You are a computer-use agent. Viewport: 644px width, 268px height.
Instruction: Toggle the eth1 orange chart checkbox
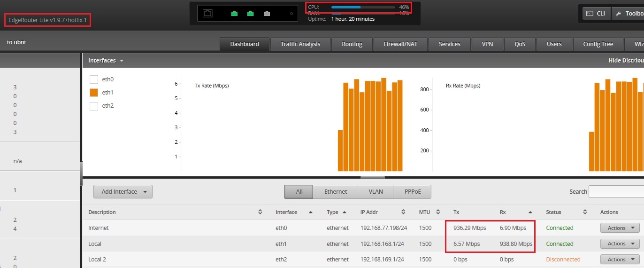(93, 93)
